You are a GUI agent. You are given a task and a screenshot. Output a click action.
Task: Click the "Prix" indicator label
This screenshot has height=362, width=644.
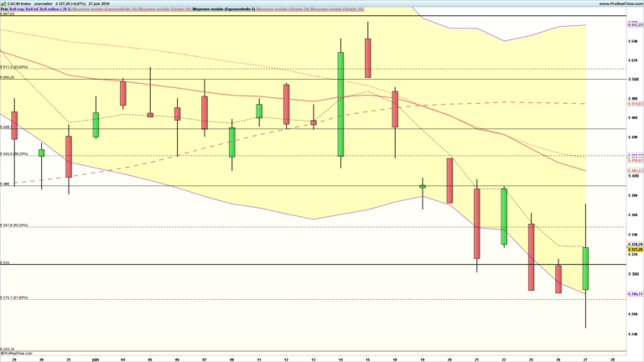tap(4, 8)
